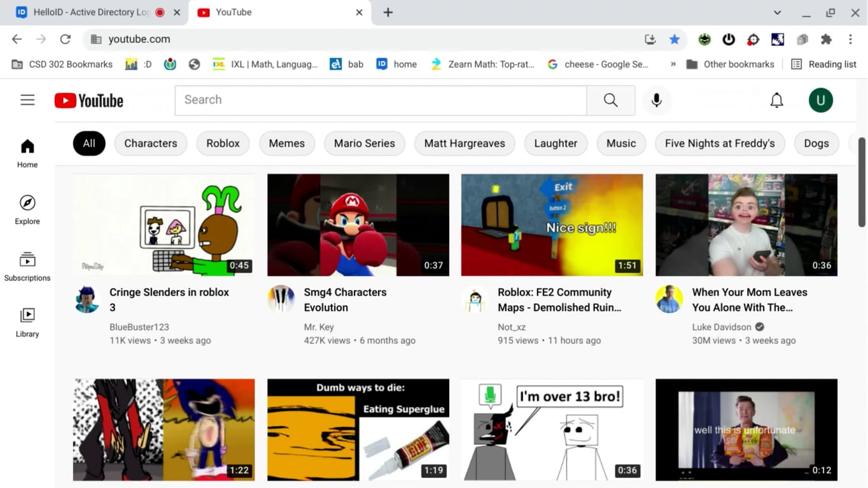Select the Mario Series filter chip
Image resolution: width=868 pixels, height=488 pixels.
click(364, 143)
